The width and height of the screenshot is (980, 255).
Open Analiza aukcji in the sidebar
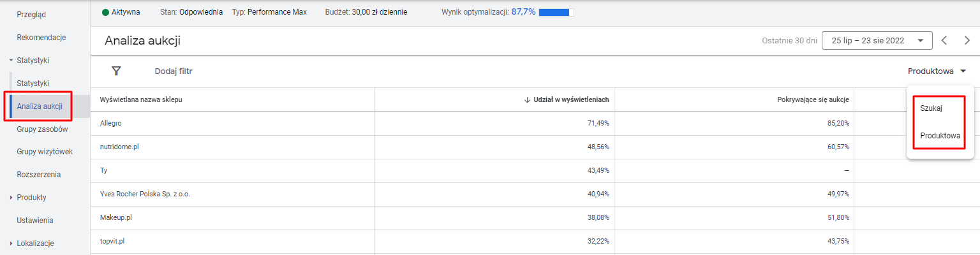pyautogui.click(x=40, y=106)
